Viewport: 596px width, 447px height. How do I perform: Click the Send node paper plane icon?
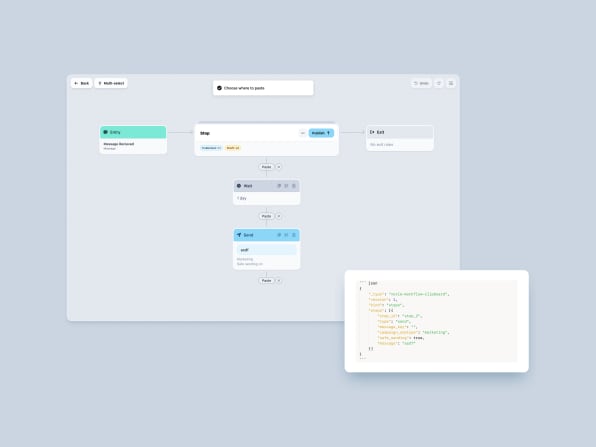pos(239,235)
